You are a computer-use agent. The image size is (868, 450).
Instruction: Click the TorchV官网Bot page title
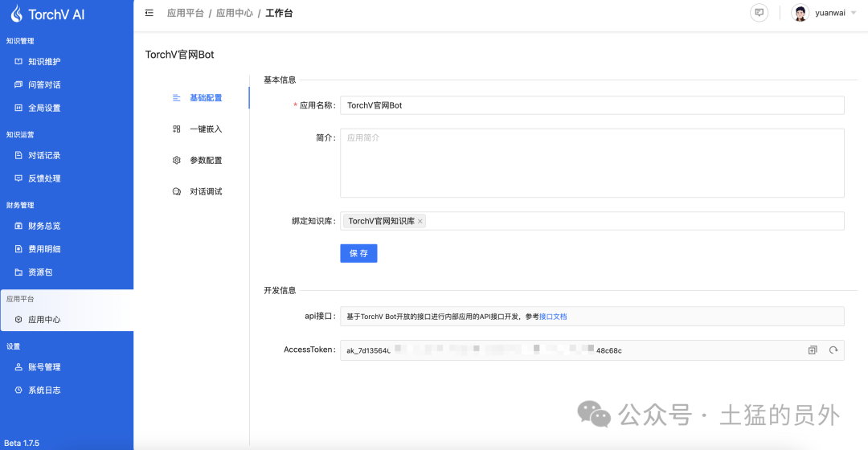pos(179,55)
